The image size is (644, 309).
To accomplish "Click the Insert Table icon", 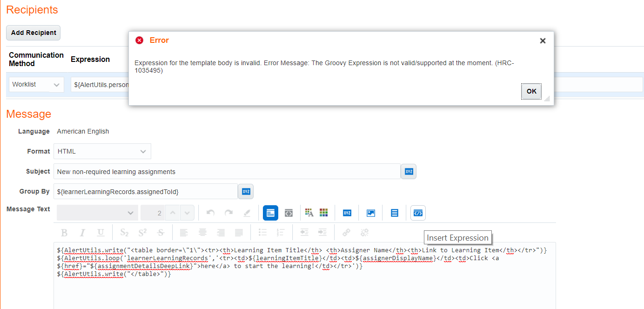I will [x=394, y=213].
